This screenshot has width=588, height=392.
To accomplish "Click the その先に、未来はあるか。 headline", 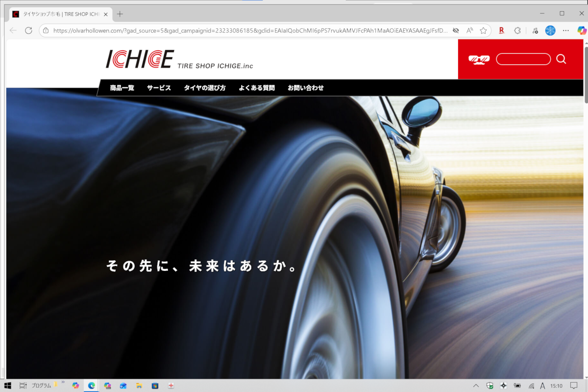I will coord(202,266).
